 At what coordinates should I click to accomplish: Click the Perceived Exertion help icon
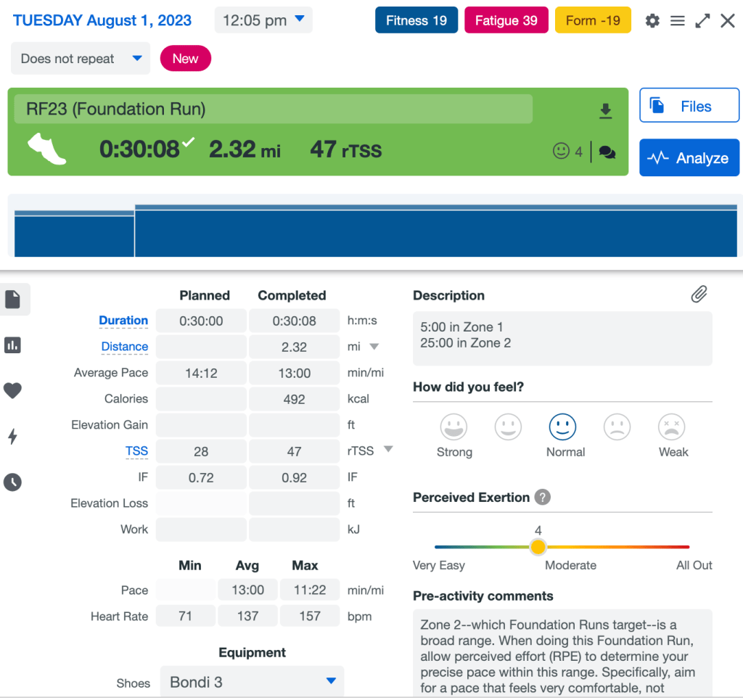click(x=542, y=498)
